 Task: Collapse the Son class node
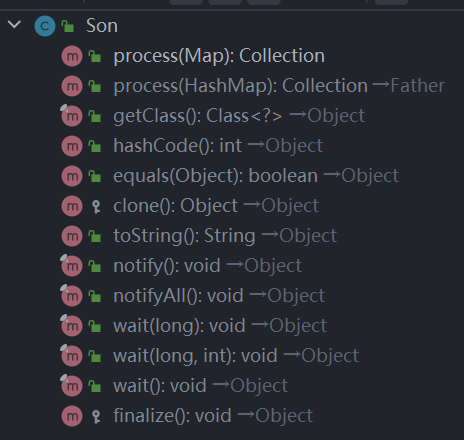[14, 24]
